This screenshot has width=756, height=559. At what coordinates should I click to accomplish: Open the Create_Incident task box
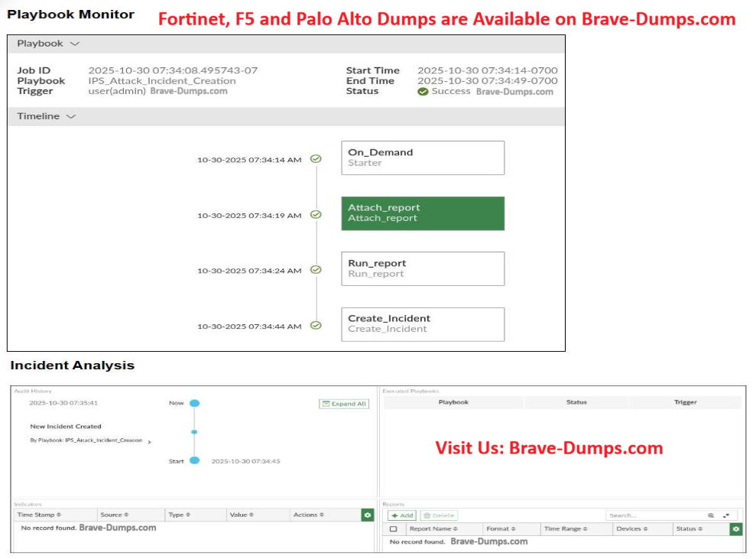tap(423, 324)
